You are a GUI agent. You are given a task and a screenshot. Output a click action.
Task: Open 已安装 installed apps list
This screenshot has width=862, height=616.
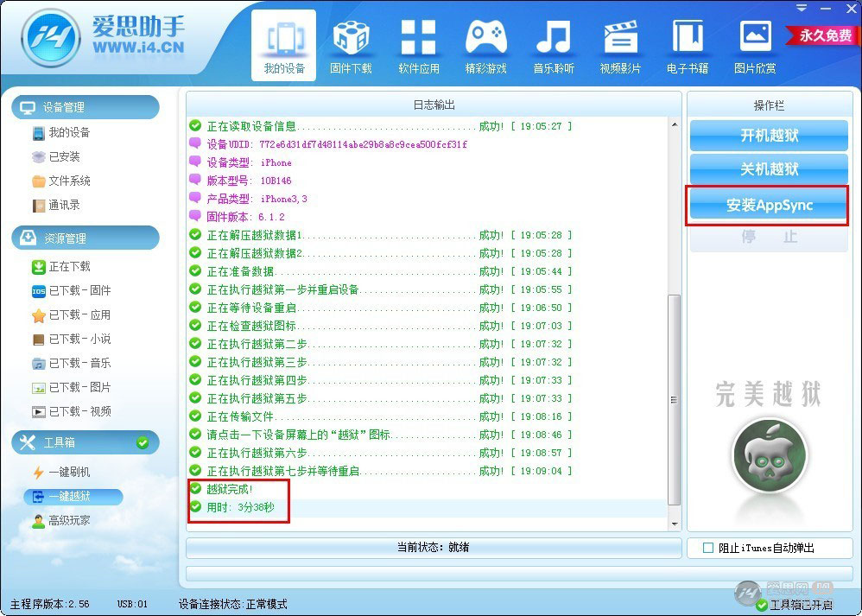(x=64, y=156)
